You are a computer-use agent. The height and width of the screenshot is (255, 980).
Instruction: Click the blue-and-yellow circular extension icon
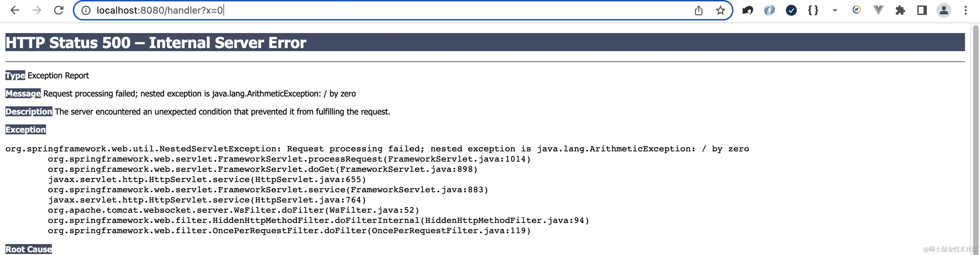point(856,10)
